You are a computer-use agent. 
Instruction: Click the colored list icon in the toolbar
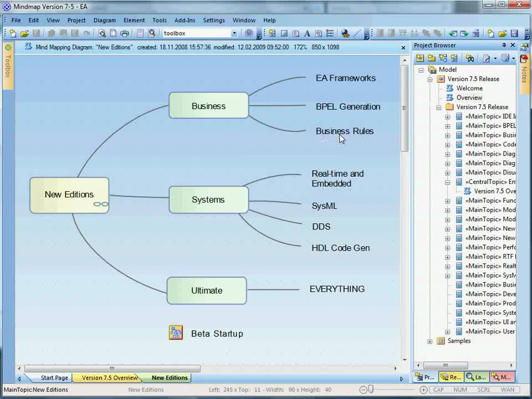(x=330, y=33)
